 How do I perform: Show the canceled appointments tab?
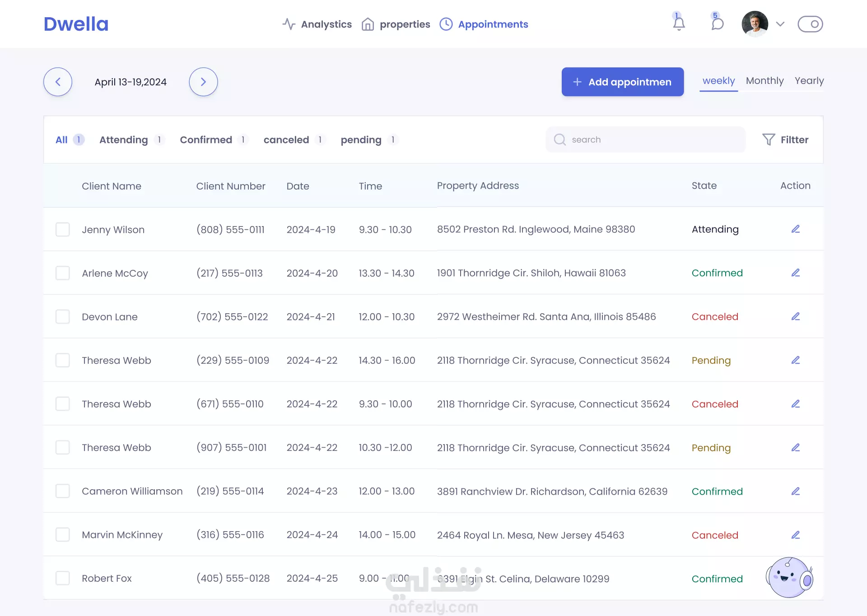point(286,140)
